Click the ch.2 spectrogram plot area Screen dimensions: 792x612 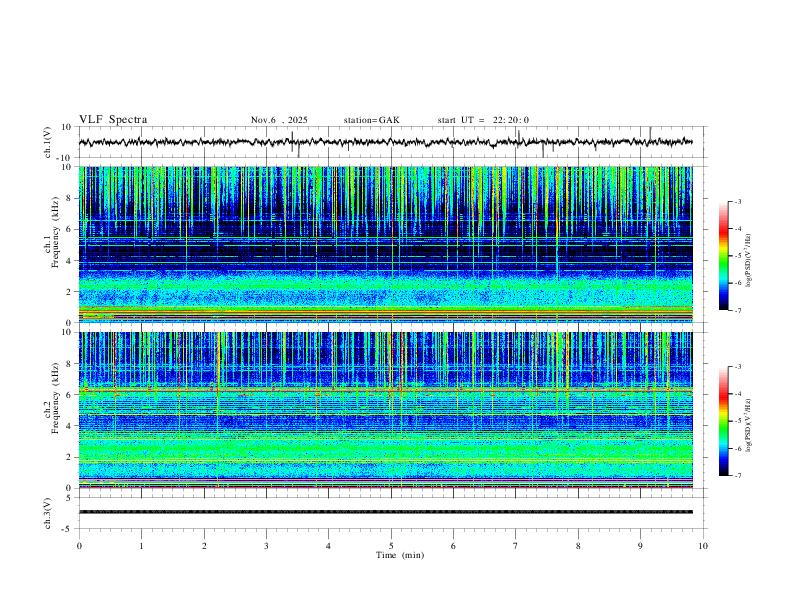click(x=386, y=410)
